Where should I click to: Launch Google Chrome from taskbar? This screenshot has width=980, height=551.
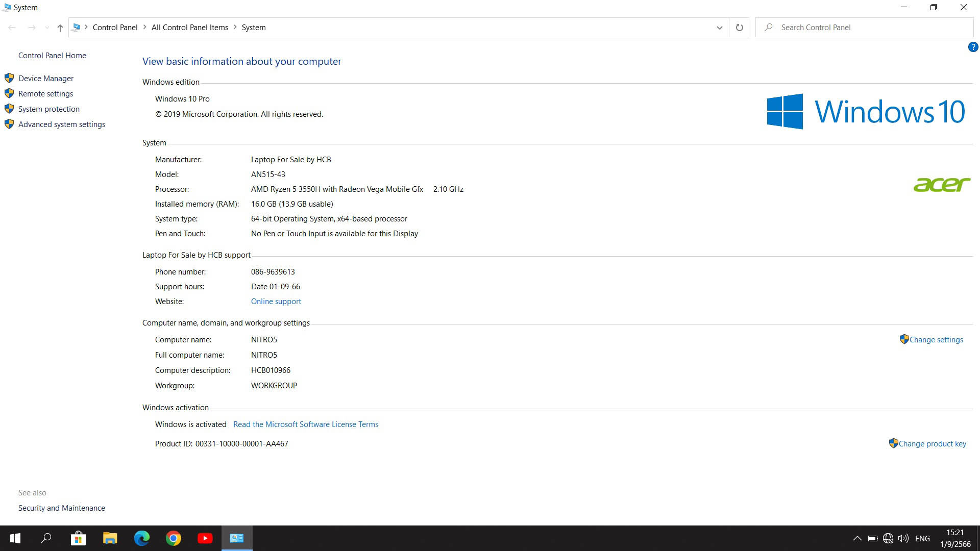pyautogui.click(x=174, y=538)
